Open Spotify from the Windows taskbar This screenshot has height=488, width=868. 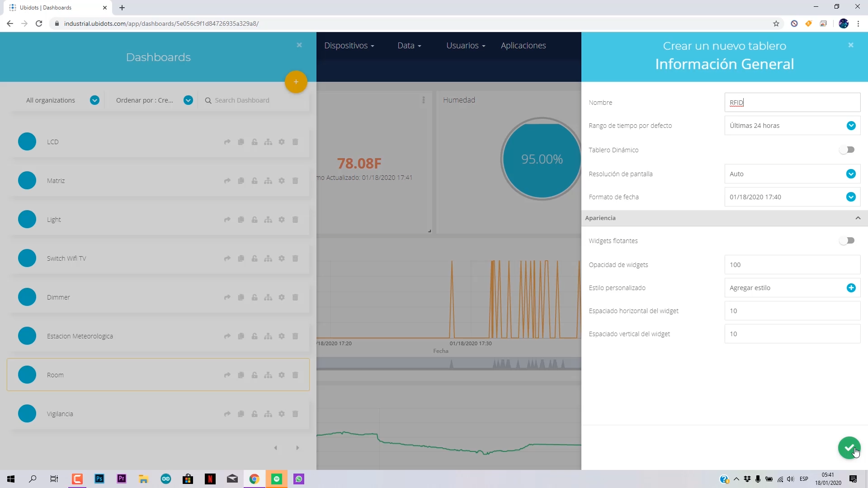(x=277, y=479)
